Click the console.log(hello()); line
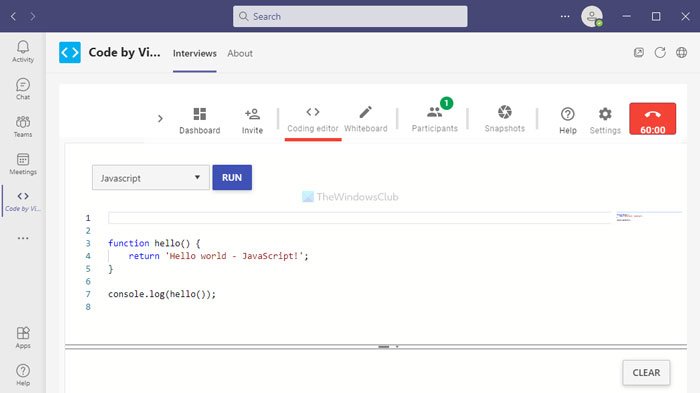This screenshot has width=700, height=393. tap(162, 294)
